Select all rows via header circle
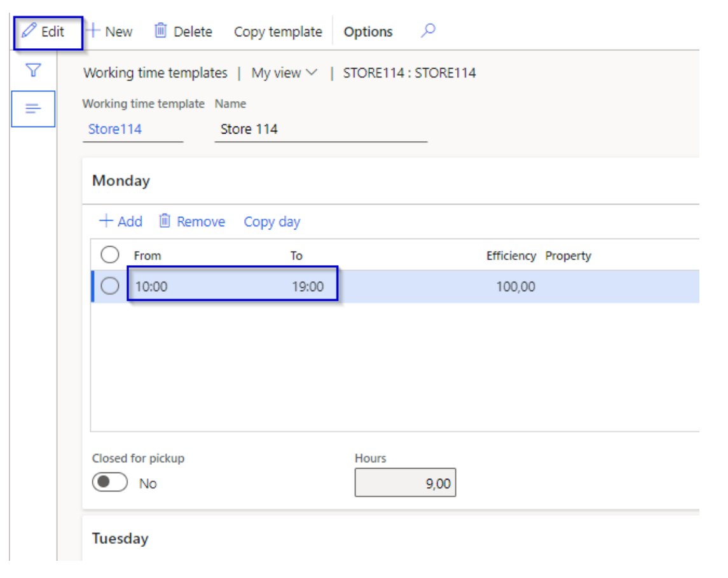Viewport: 728px width, 578px height. point(110,255)
